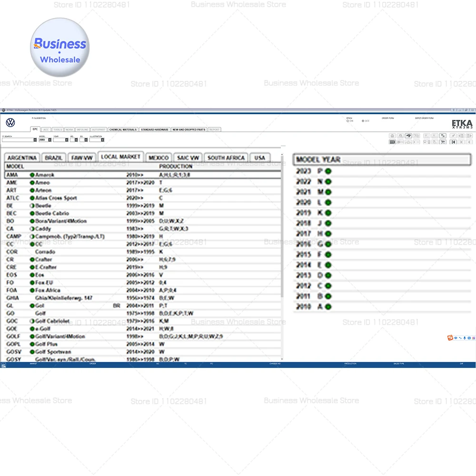Click the shopping cart toolbar icon
Viewport: 476px width, 476px height.
[443, 142]
